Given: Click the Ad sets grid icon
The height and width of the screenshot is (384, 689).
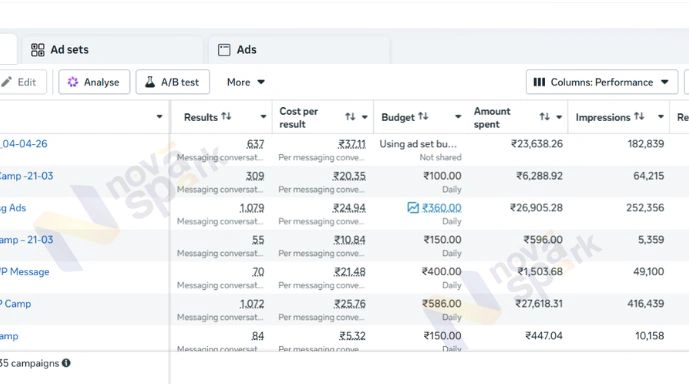Looking at the screenshot, I should click(38, 50).
